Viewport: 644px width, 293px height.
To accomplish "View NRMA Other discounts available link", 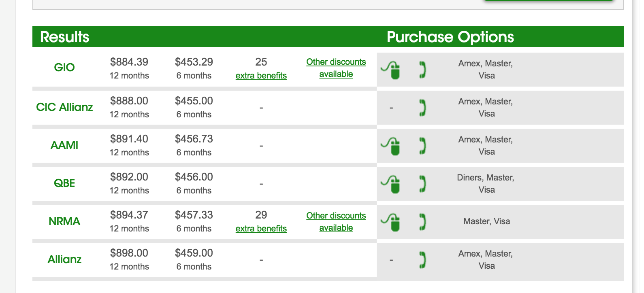I will click(x=336, y=222).
